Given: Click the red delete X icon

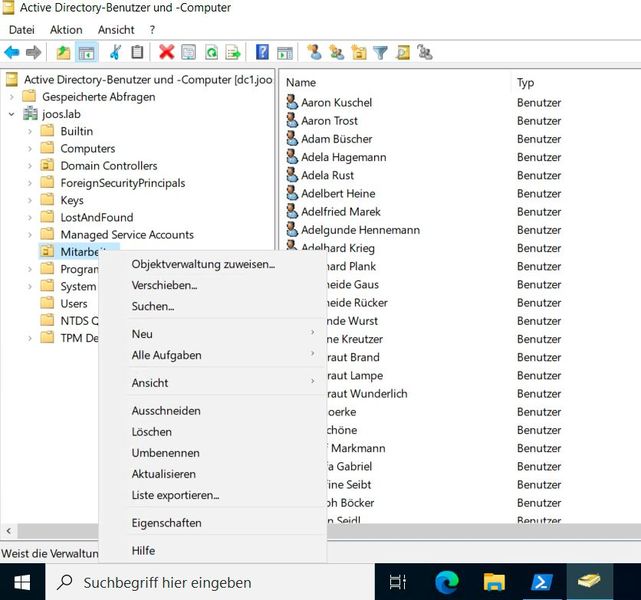Looking at the screenshot, I should pyautogui.click(x=166, y=53).
